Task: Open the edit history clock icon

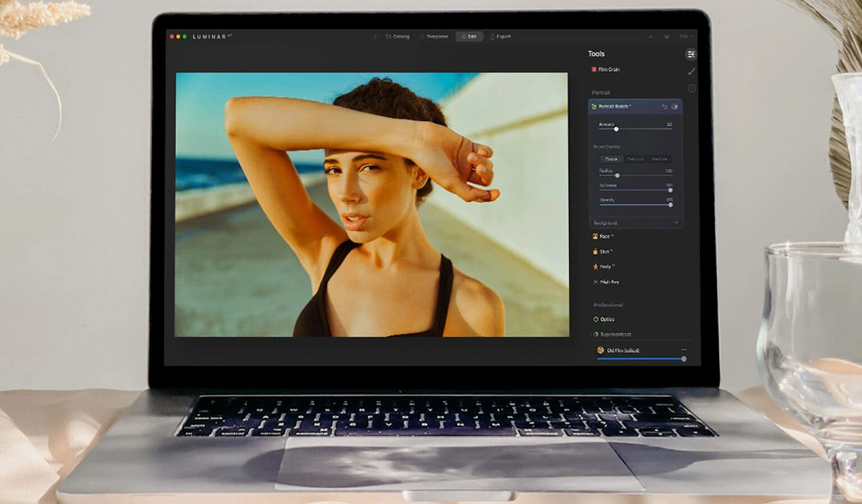Action: [691, 88]
